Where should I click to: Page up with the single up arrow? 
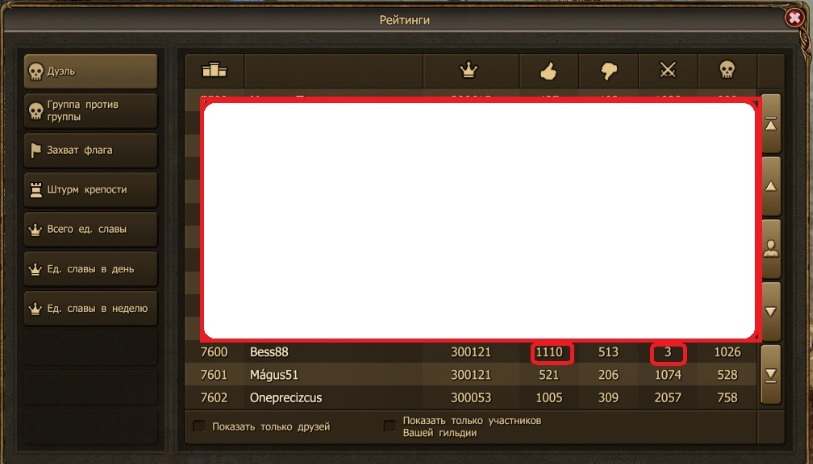pyautogui.click(x=771, y=187)
